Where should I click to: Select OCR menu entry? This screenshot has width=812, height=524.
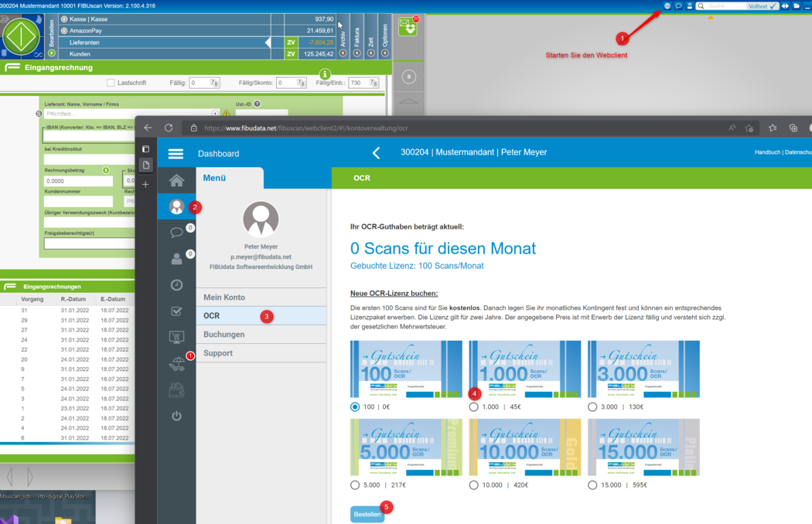pos(261,316)
